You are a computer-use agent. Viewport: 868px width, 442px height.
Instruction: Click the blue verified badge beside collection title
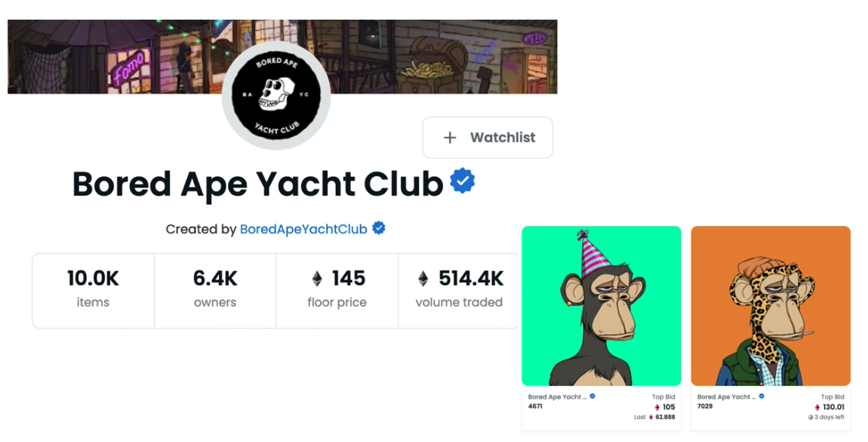[x=462, y=181]
